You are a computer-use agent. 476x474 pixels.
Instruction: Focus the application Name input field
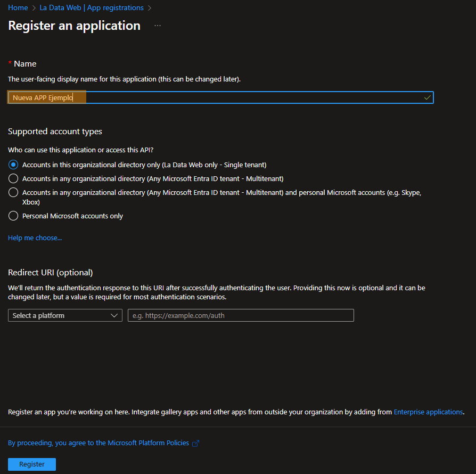221,97
